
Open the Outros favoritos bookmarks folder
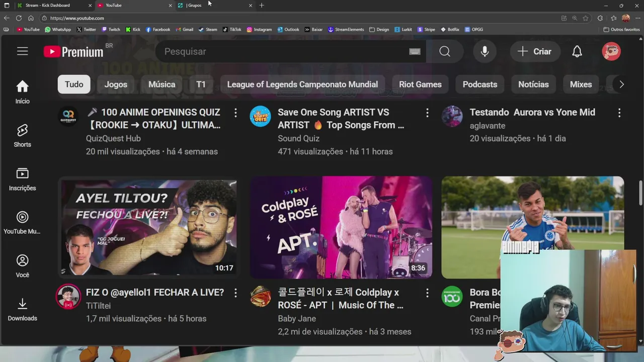pos(622,29)
